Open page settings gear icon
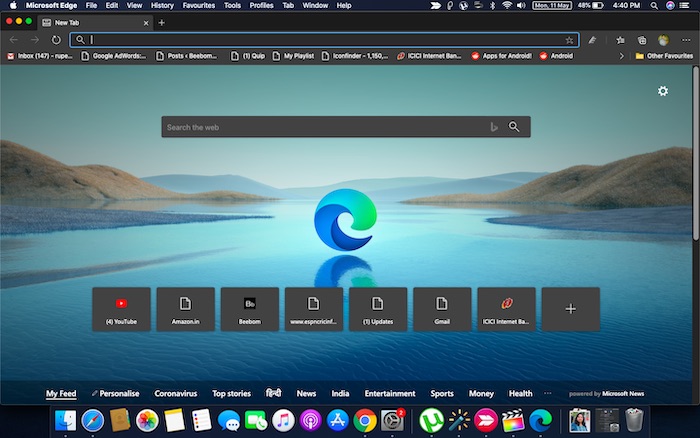 (x=662, y=91)
